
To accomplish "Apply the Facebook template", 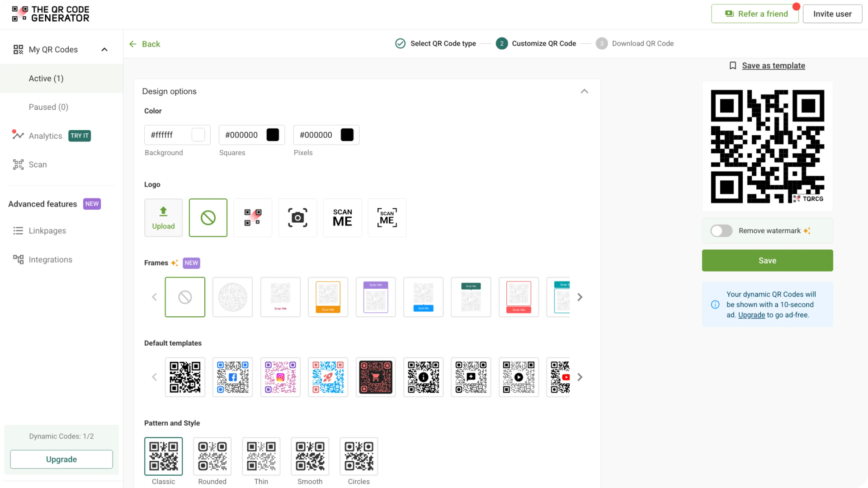I will pyautogui.click(x=232, y=377).
